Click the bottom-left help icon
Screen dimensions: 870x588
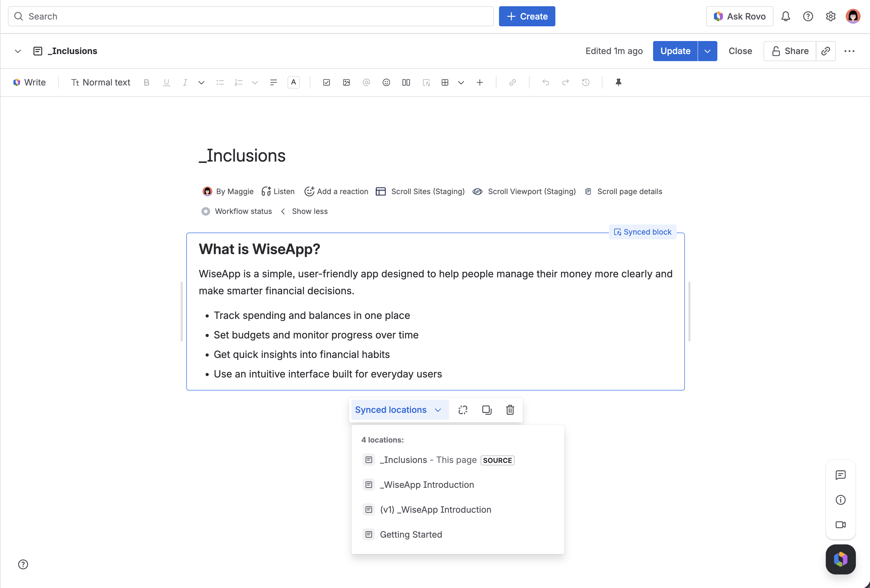(23, 565)
